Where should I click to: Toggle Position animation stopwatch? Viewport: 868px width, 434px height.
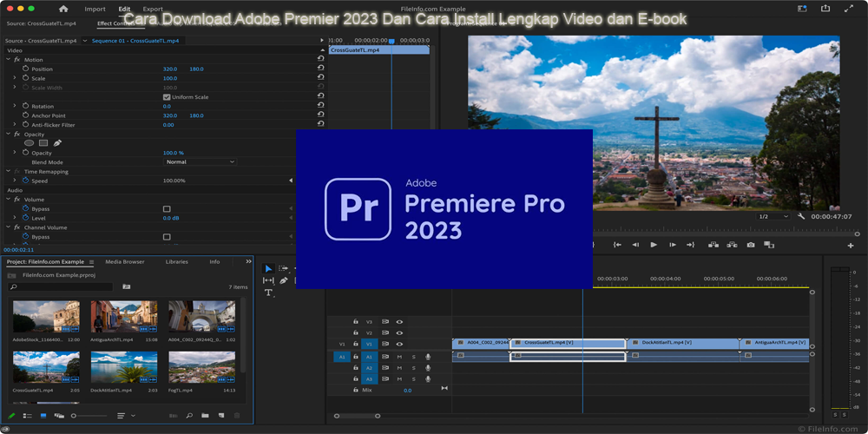coord(25,69)
